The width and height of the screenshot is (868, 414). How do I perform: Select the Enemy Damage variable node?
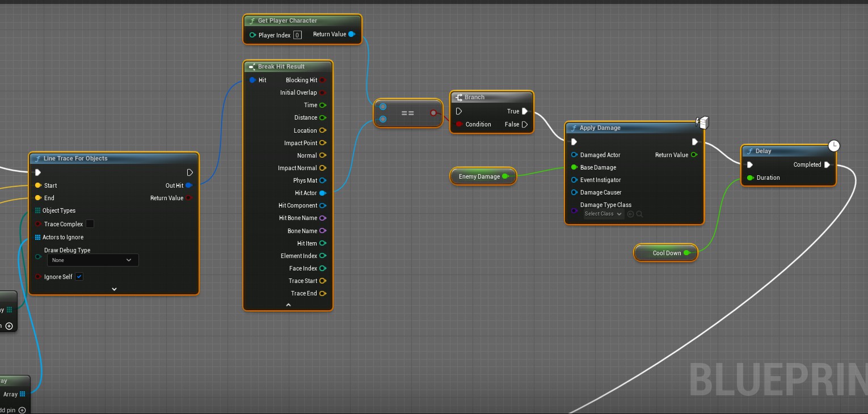point(479,176)
